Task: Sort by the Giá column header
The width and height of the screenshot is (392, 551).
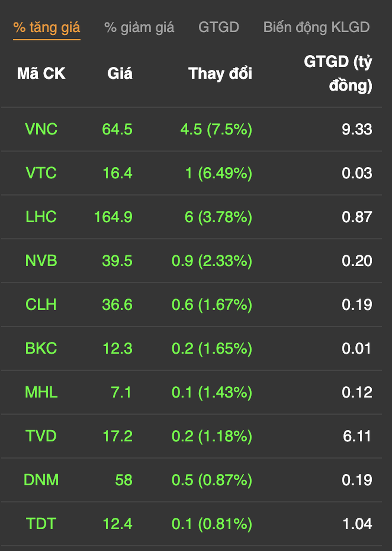Action: (119, 74)
